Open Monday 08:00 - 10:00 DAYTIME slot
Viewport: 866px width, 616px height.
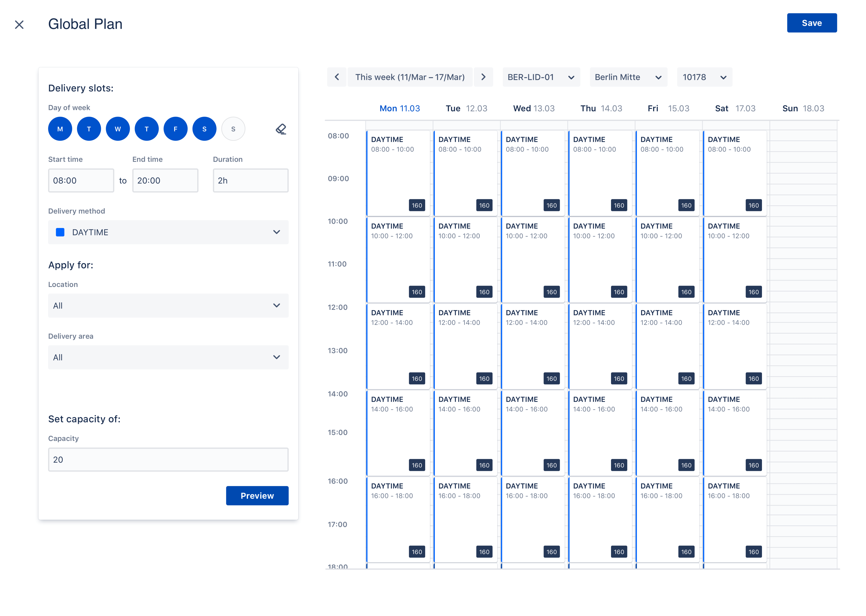[398, 173]
